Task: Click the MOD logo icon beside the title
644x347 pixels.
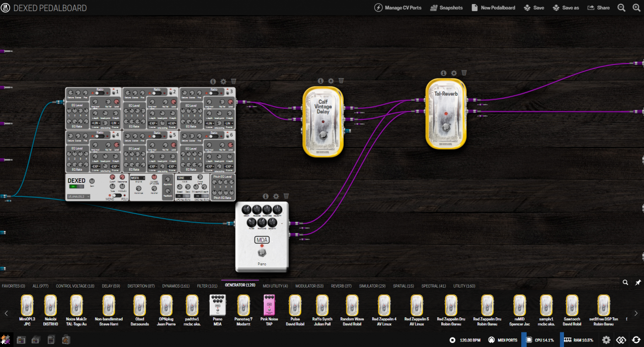Action: pos(6,8)
